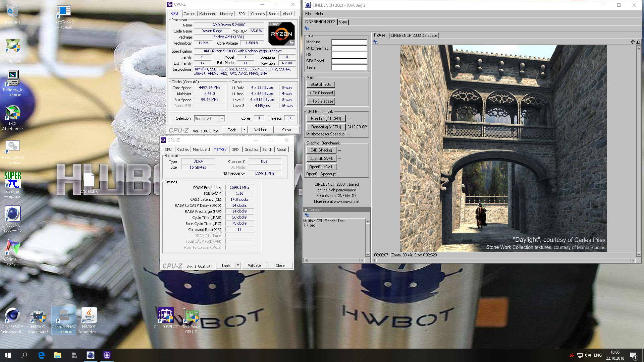The width and height of the screenshot is (644, 362).
Task: Open the wPrime desktop shortcut
Action: pyautogui.click(x=12, y=253)
